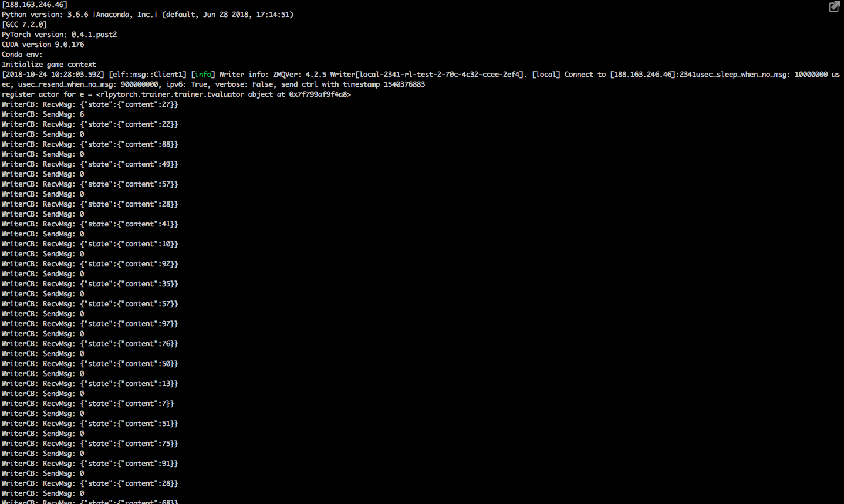Viewport: 844px width, 504px height.
Task: Click the RecvMsg line with content 91
Action: pyautogui.click(x=90, y=464)
